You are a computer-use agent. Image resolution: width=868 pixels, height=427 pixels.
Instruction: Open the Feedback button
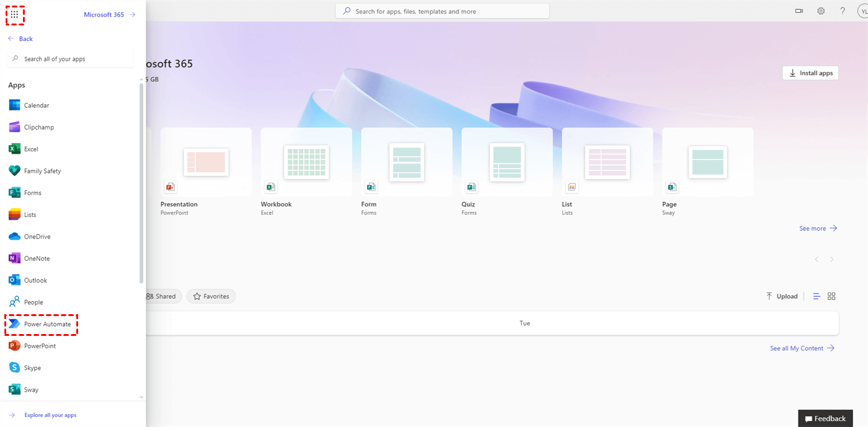pos(825,418)
